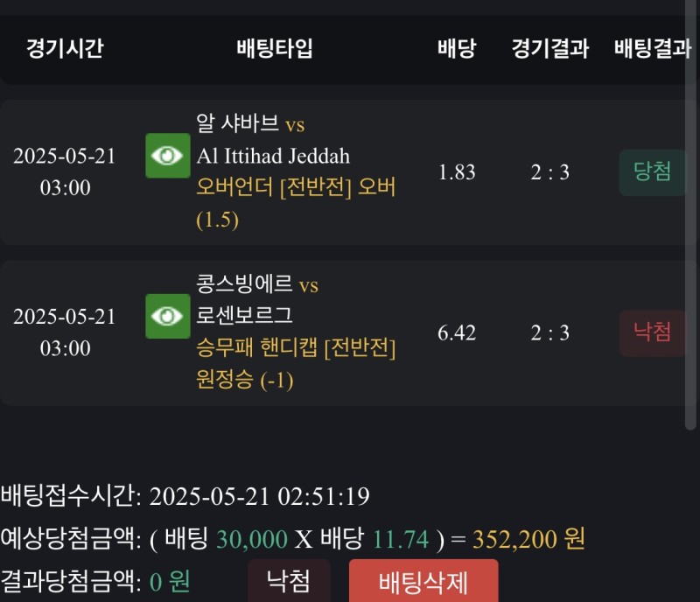Click the 1.83 odds value

point(457,172)
